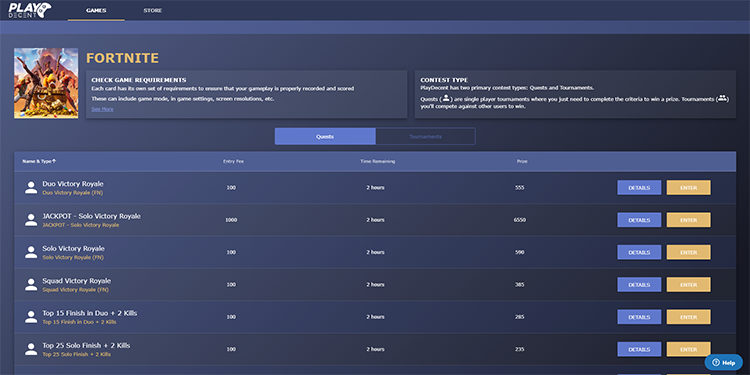Click player icon for JACKPOT Solo Victory Royale

31,220
